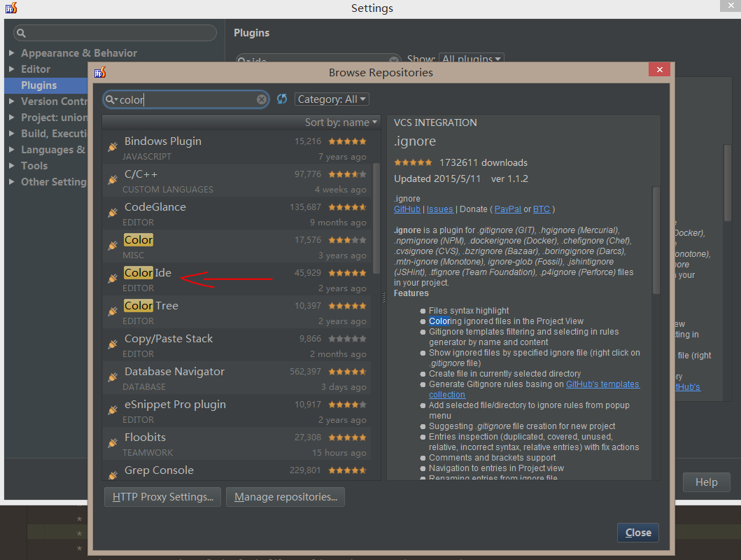
Task: Click Manage repositories button
Action: pyautogui.click(x=285, y=497)
